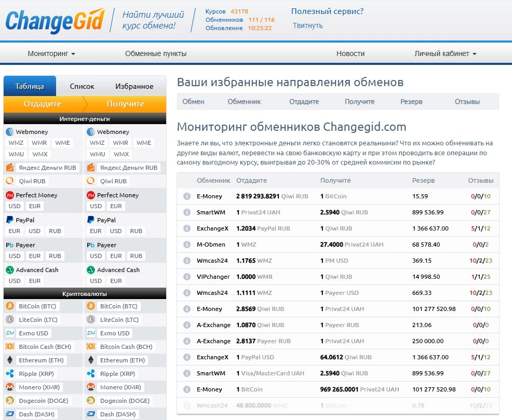The width and height of the screenshot is (512, 420).
Task: Open Обменные пункты menu item
Action: [156, 53]
